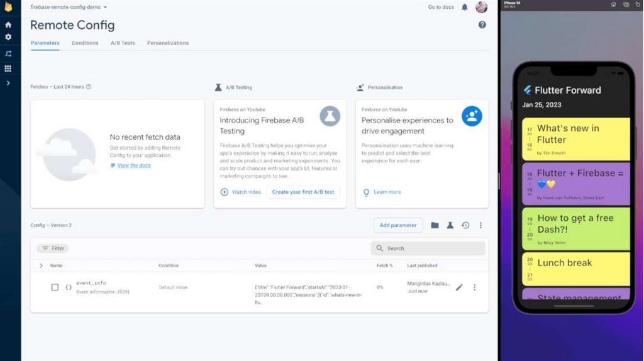Open the user account avatar
Image resolution: width=644 pixels, height=361 pixels.
click(481, 7)
